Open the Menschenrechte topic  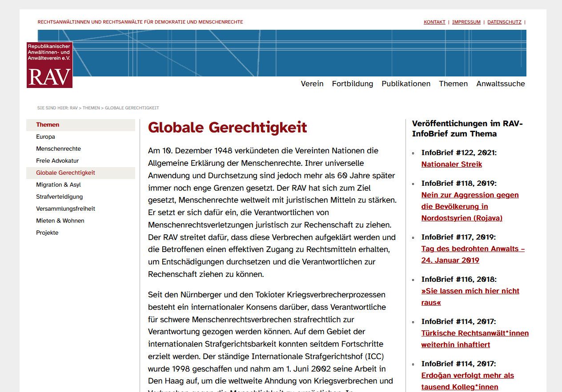coord(58,148)
